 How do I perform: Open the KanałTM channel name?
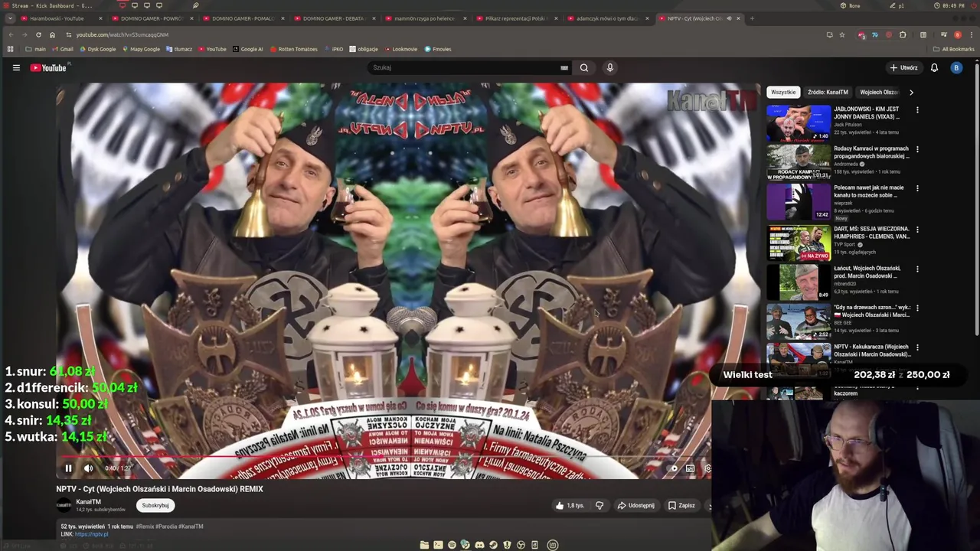[x=88, y=502]
